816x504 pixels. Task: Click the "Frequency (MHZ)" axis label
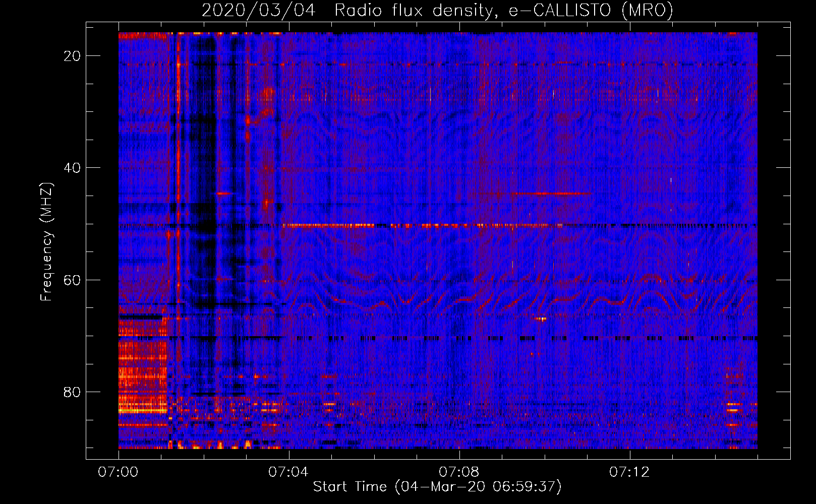(x=46, y=242)
